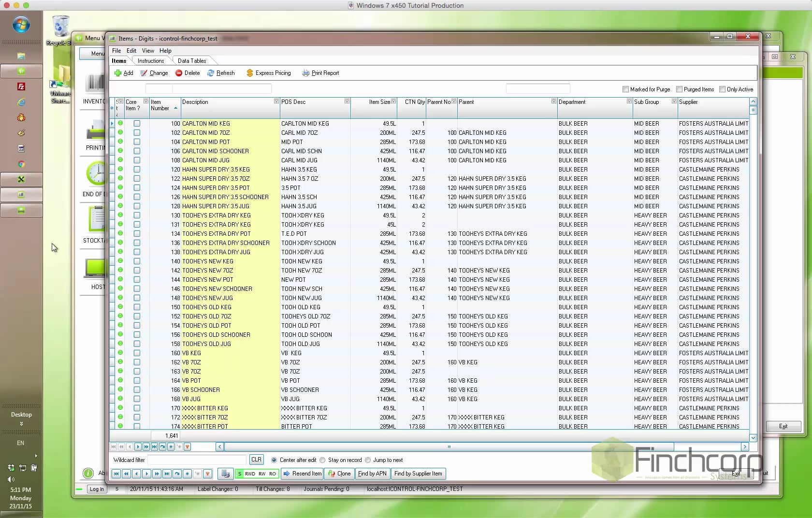Enable the Marked for Purge checkbox
This screenshot has width=812, height=518.
coord(625,89)
